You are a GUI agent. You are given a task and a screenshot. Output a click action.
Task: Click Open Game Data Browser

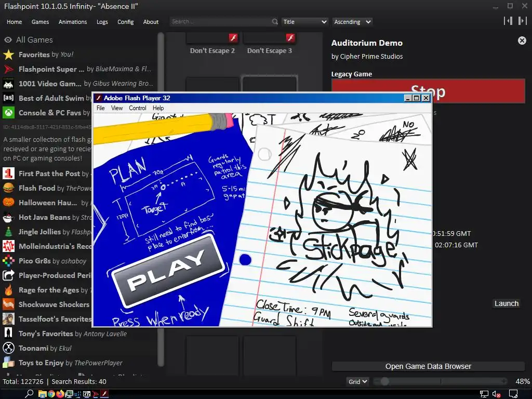click(428, 366)
